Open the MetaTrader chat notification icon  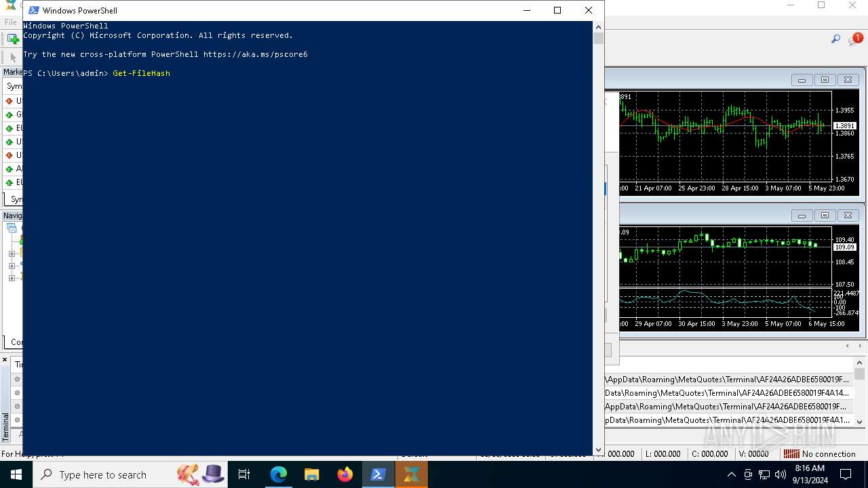point(855,39)
